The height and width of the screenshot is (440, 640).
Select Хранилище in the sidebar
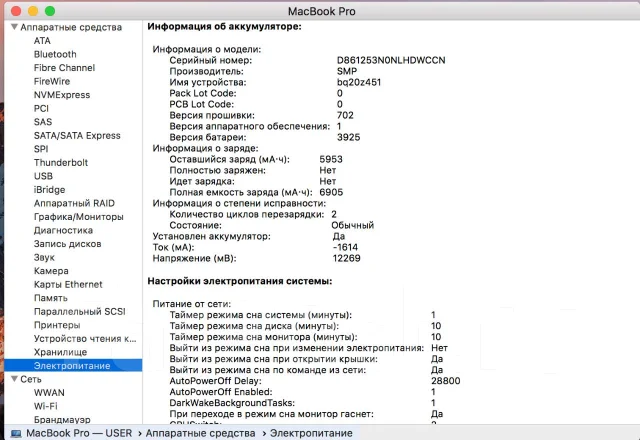[x=60, y=352]
